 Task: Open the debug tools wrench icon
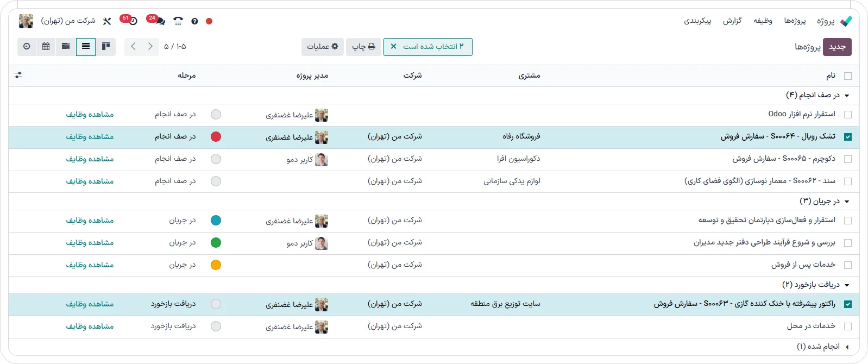[107, 21]
